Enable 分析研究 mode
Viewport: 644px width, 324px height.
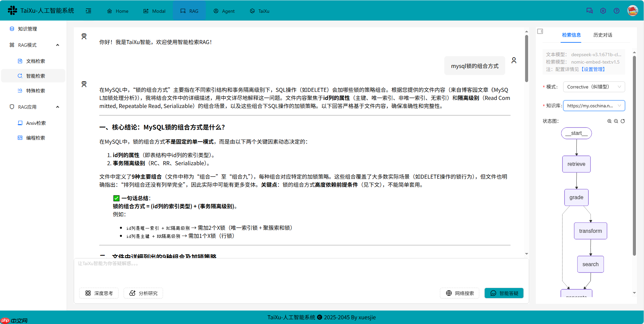click(143, 293)
